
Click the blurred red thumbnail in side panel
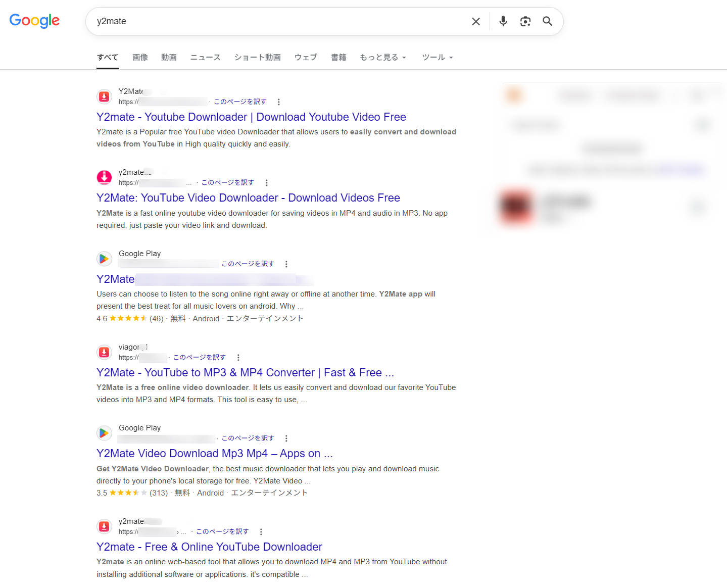pos(515,206)
